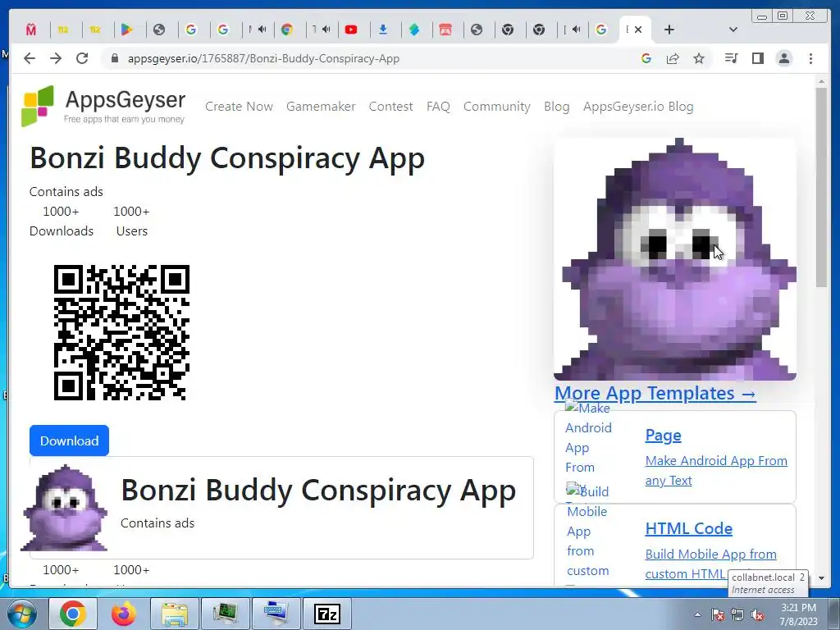The height and width of the screenshot is (630, 840).
Task: Open the Chrome profile avatar
Action: pyautogui.click(x=784, y=58)
